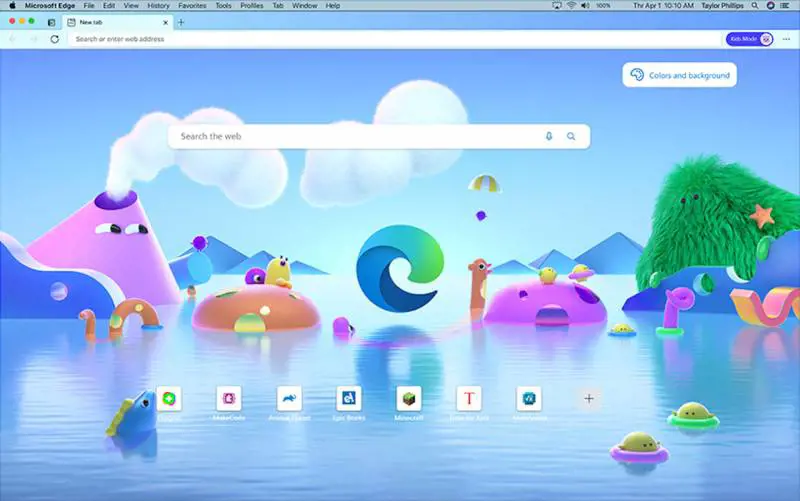The height and width of the screenshot is (501, 800).
Task: Click the Taylor Phillips user name
Action: (722, 6)
